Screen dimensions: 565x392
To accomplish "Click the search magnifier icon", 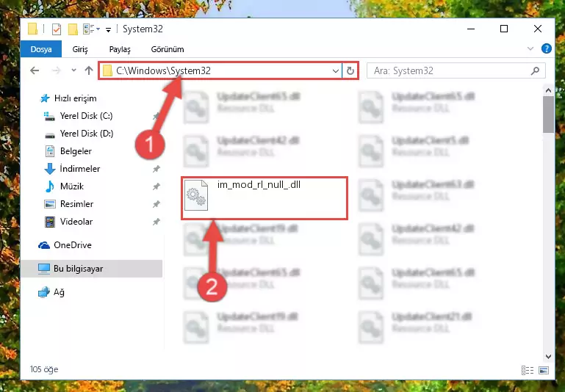I will pos(535,71).
